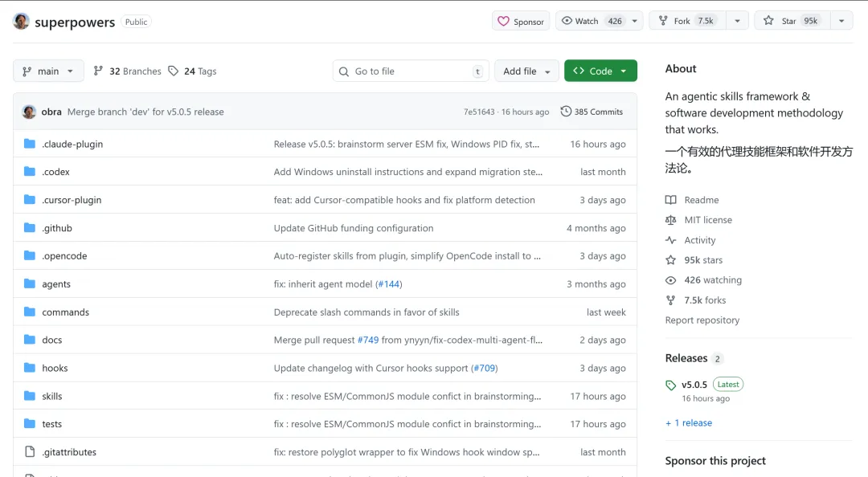Click the branches icon beside 32 Branches
This screenshot has height=477, width=868.
tap(98, 71)
